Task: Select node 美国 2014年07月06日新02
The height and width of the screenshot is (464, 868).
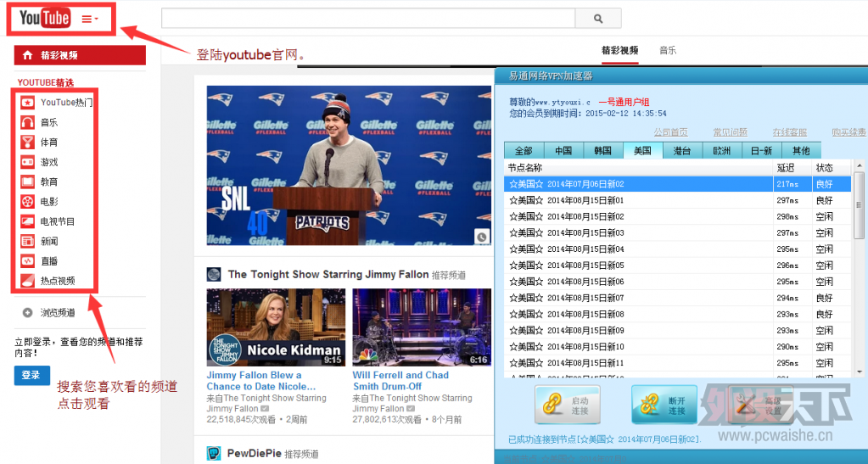Action: 678,184
